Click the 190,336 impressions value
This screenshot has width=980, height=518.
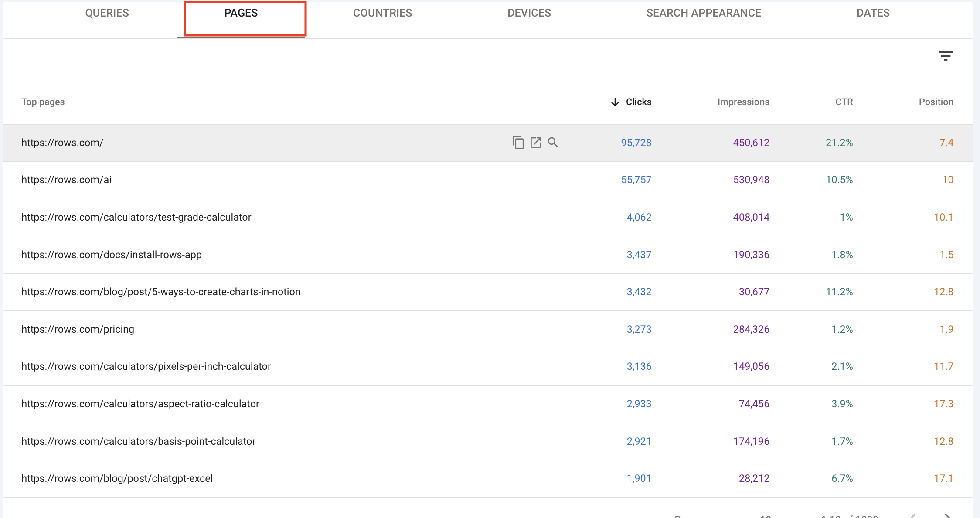click(x=751, y=255)
